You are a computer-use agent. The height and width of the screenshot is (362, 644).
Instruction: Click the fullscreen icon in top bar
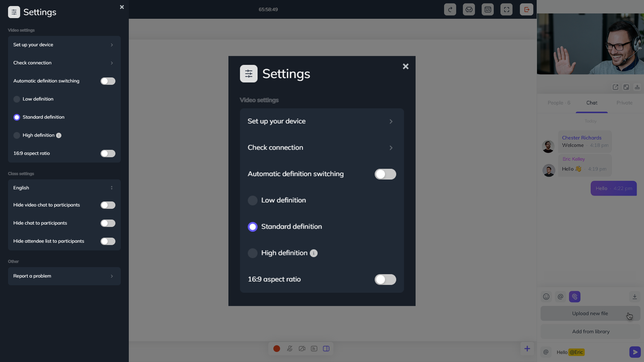point(506,9)
